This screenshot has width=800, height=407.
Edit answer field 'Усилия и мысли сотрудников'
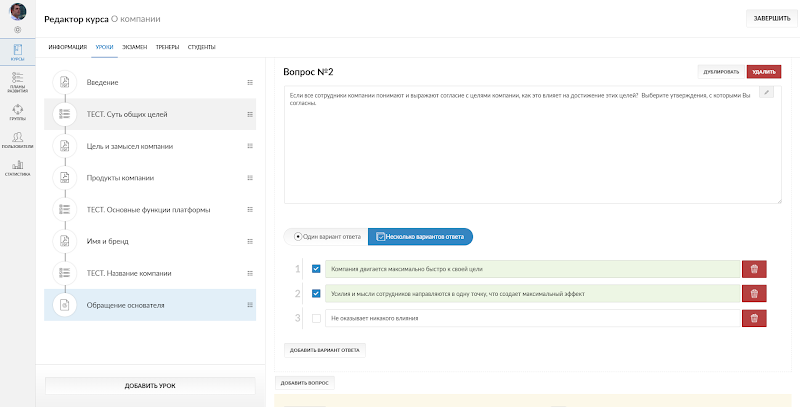coord(533,293)
